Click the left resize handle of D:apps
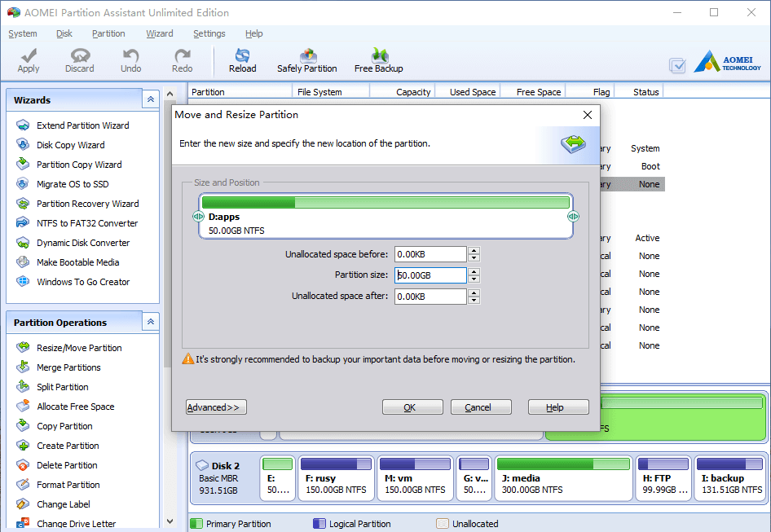This screenshot has width=771, height=532. [198, 217]
